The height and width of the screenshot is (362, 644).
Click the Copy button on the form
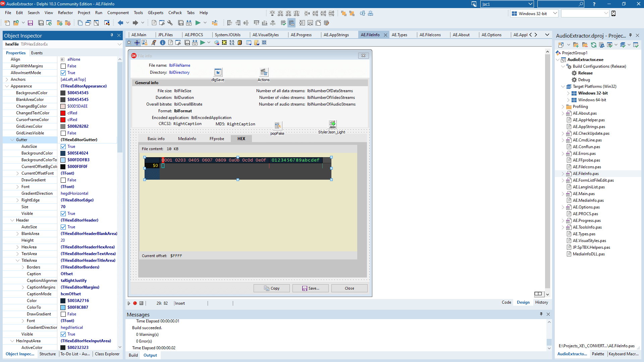point(272,288)
